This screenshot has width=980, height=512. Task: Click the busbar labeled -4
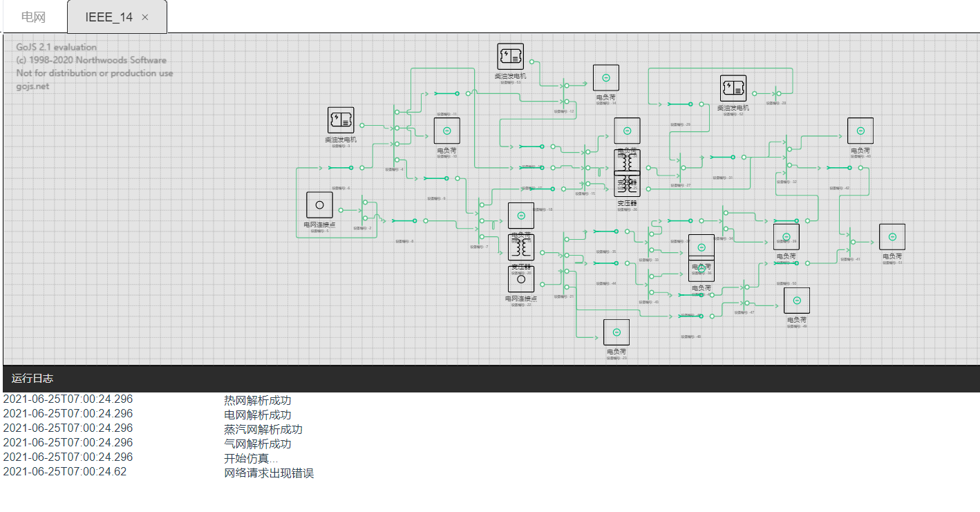(x=394, y=135)
